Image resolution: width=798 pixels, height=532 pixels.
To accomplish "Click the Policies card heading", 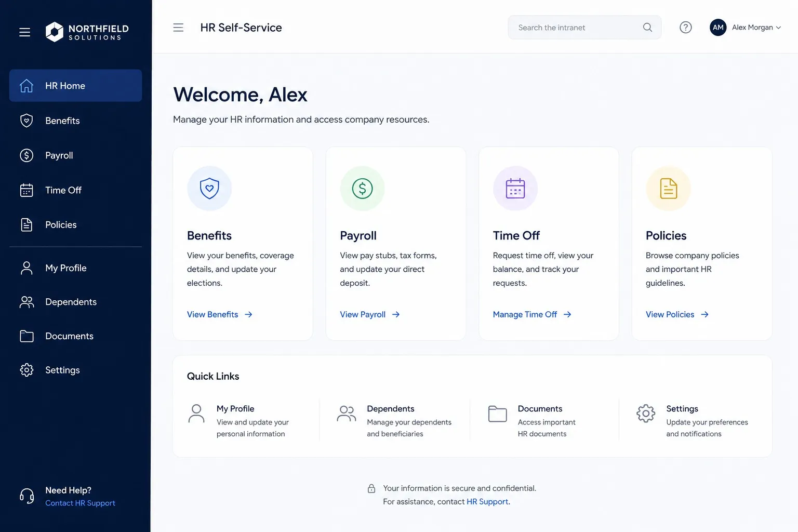I will [x=666, y=235].
